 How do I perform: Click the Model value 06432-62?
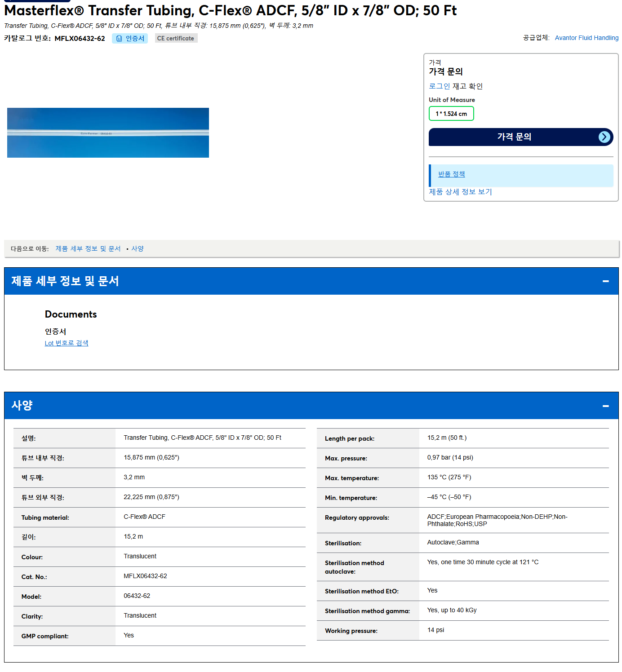pyautogui.click(x=137, y=596)
